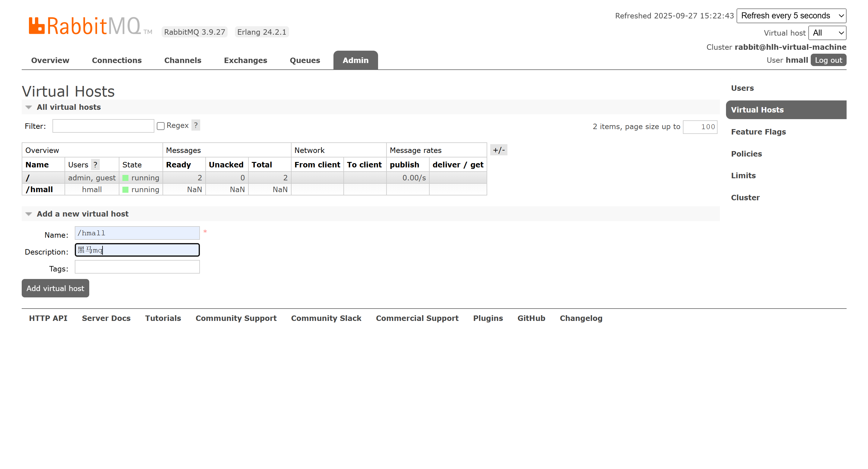The image size is (868, 469).
Task: Select Virtual Hosts in the sidebar
Action: [x=786, y=109]
